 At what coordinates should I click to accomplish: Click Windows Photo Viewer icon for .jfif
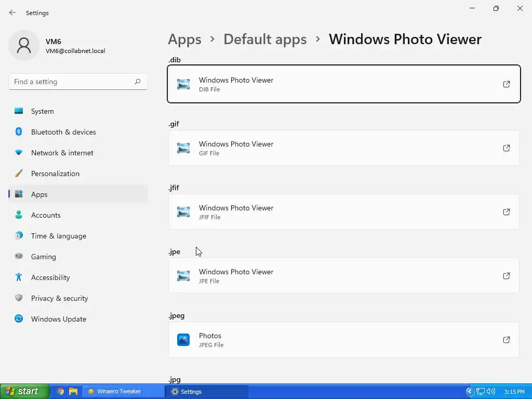click(183, 212)
